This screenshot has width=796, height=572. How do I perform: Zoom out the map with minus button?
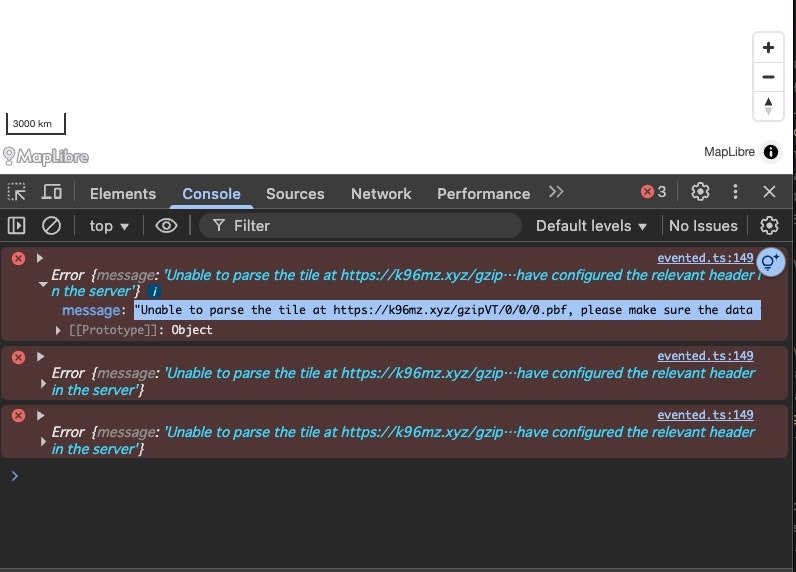pyautogui.click(x=768, y=77)
